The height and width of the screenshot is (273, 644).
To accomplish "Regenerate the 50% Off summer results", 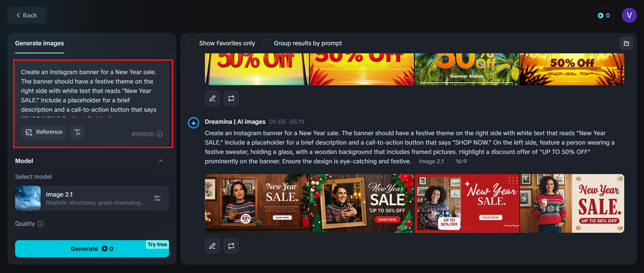I will tap(231, 98).
